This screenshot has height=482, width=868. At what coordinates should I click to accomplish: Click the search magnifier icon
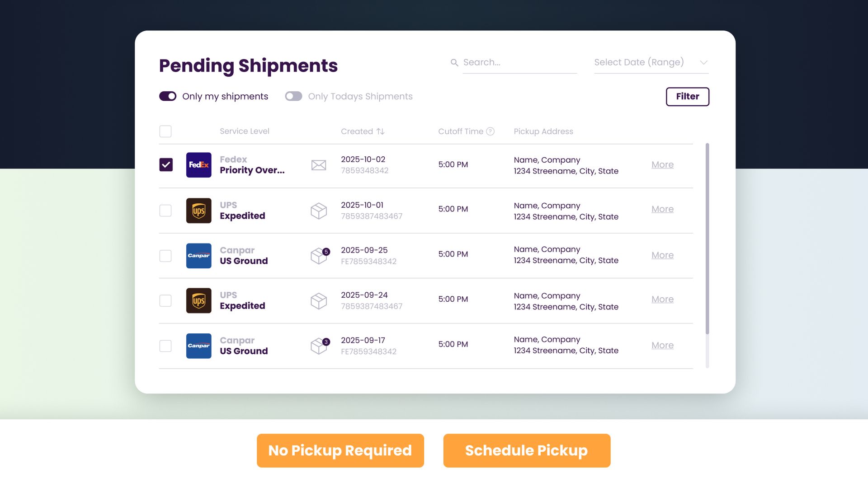point(454,63)
